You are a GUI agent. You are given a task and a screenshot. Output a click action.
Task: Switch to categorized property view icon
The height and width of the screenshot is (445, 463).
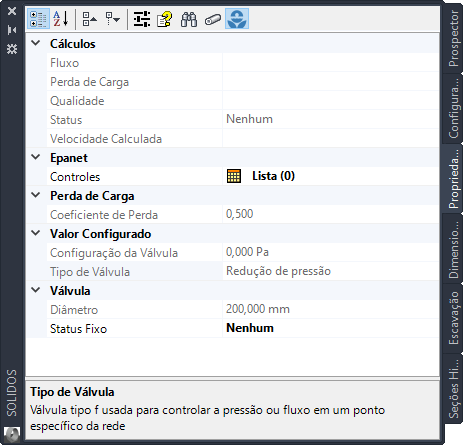pos(38,19)
